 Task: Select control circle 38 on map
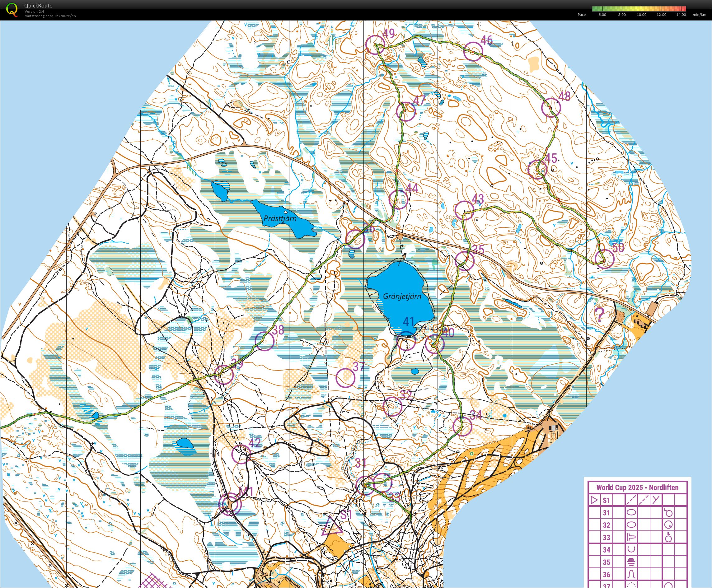(264, 341)
